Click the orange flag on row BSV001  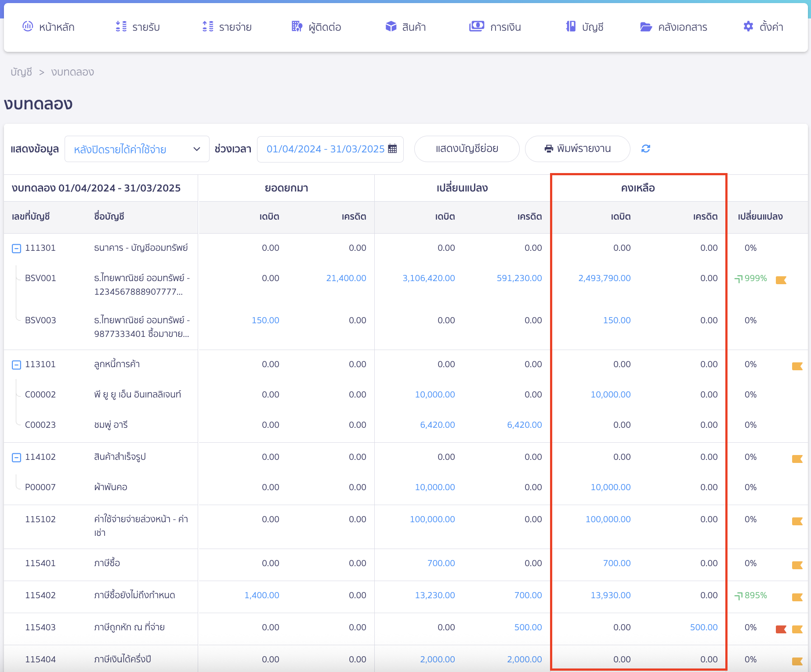coord(781,280)
